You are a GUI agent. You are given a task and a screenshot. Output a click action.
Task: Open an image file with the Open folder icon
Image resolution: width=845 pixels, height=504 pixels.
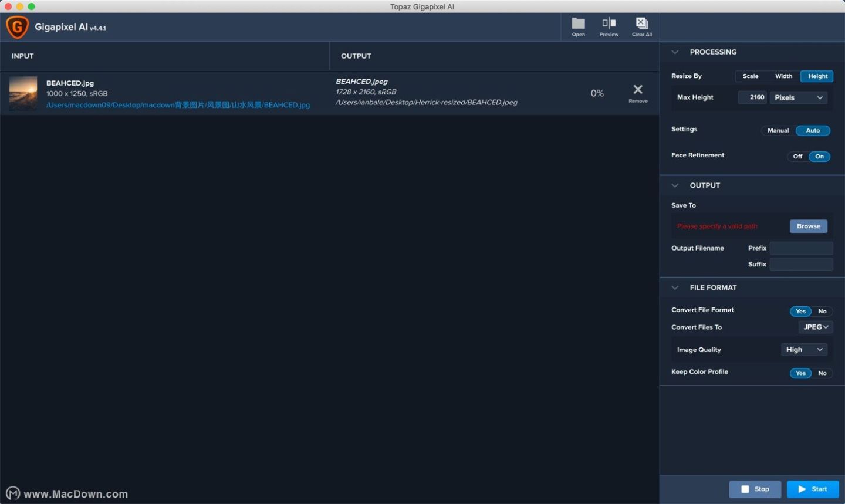[x=579, y=27]
